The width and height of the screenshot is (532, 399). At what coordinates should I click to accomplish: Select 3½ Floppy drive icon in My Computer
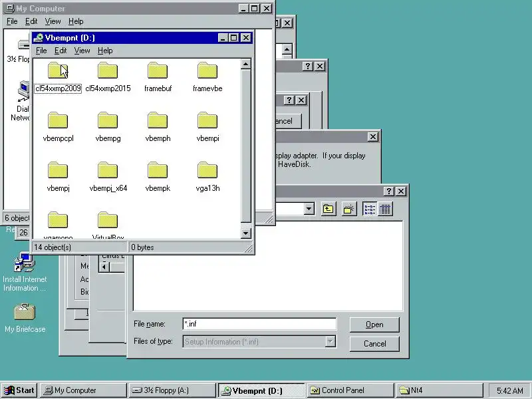pos(23,45)
